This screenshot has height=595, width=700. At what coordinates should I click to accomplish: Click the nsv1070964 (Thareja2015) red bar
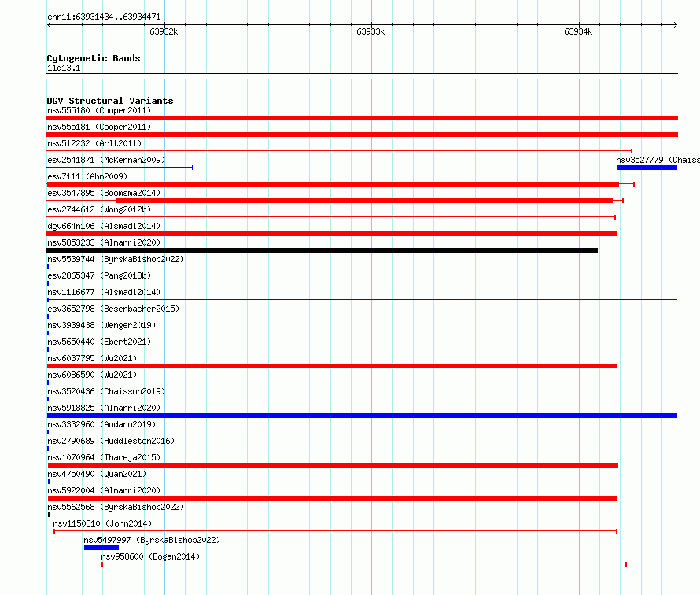pos(333,465)
